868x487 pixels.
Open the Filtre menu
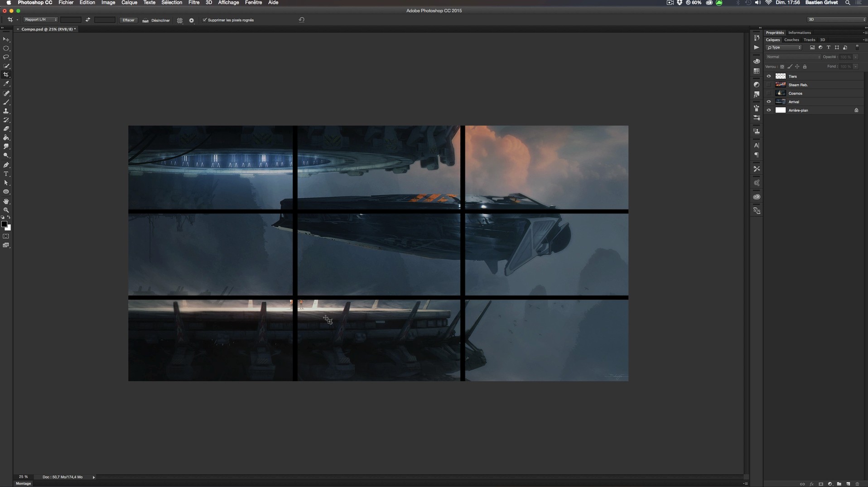point(194,3)
